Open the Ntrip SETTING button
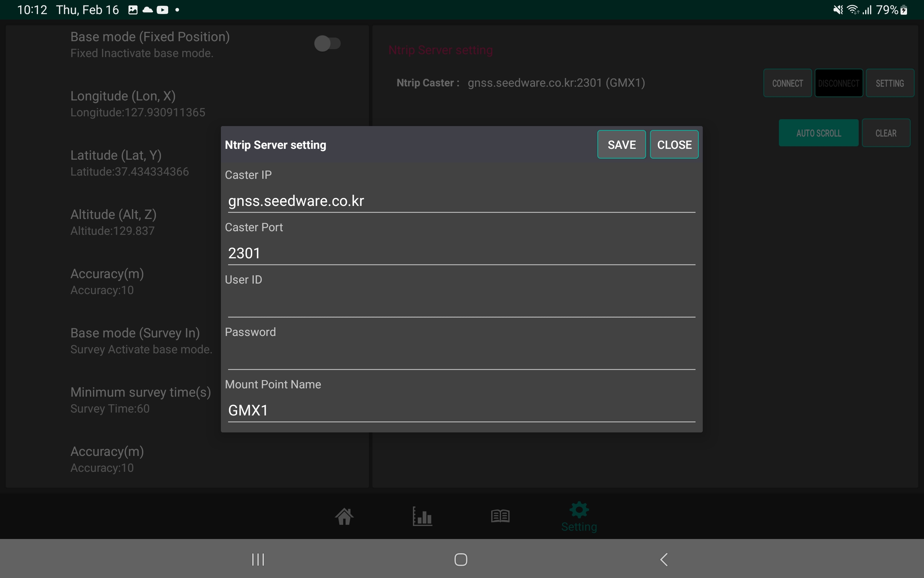Screen dimensions: 924x578 (890, 83)
